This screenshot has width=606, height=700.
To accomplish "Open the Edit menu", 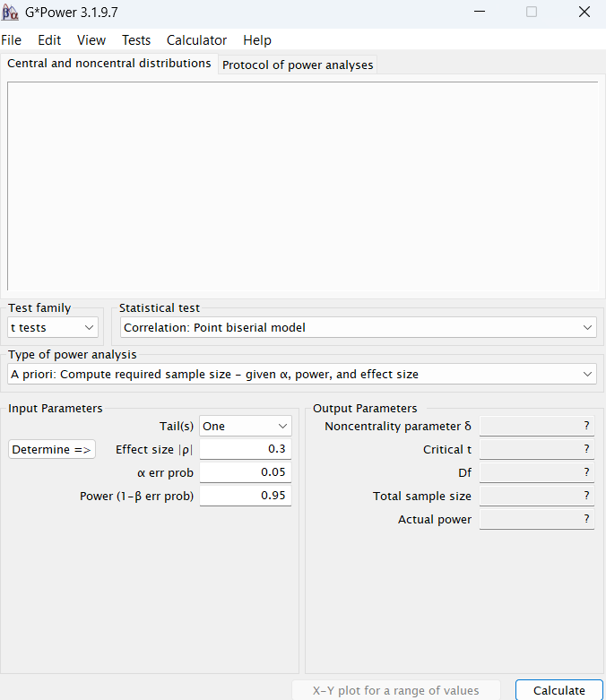I will coord(49,40).
